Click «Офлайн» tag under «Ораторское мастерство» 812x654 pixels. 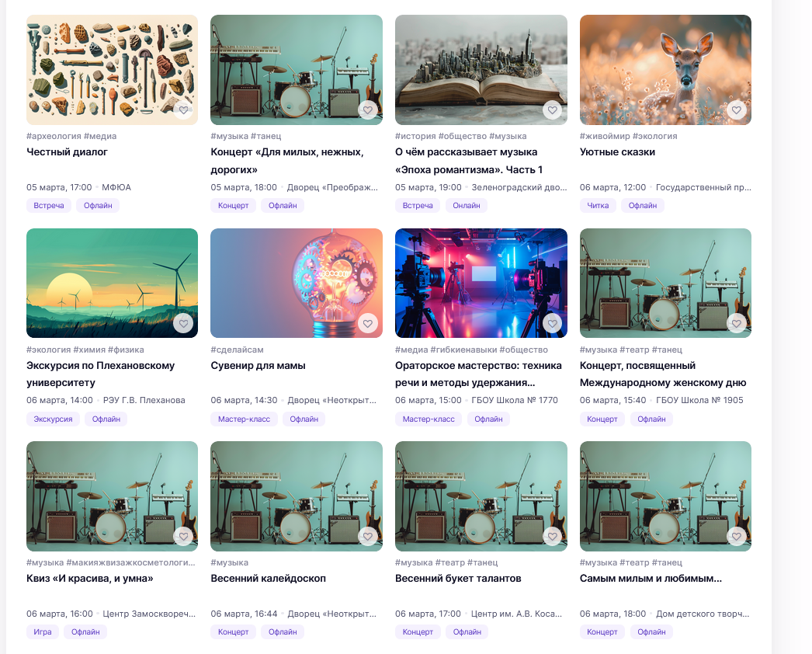[488, 419]
